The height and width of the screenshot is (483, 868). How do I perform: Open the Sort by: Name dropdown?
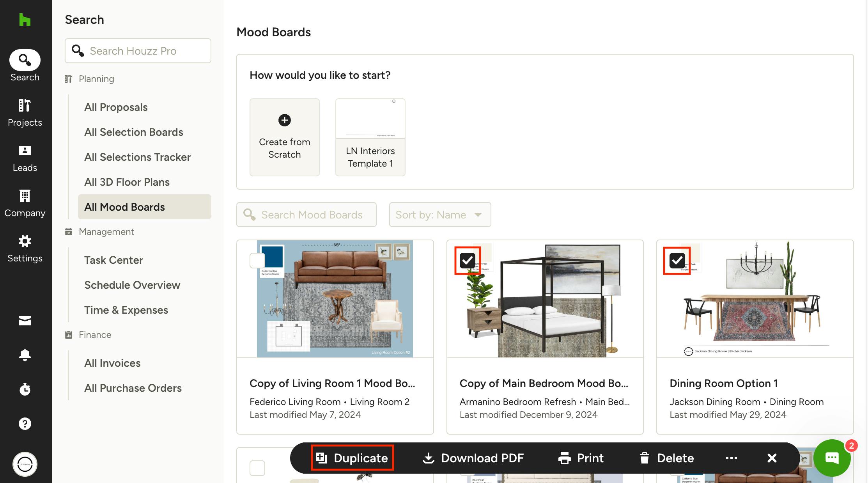click(439, 215)
